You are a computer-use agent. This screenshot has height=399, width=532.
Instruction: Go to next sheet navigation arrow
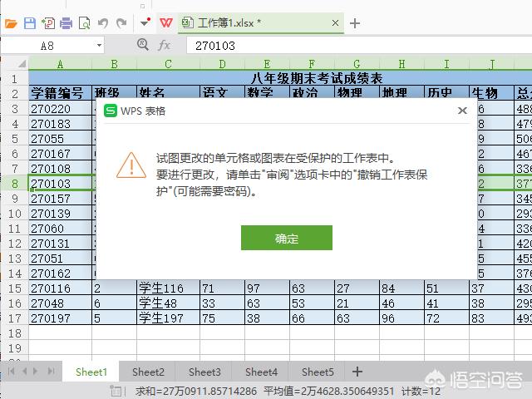[x=36, y=372]
